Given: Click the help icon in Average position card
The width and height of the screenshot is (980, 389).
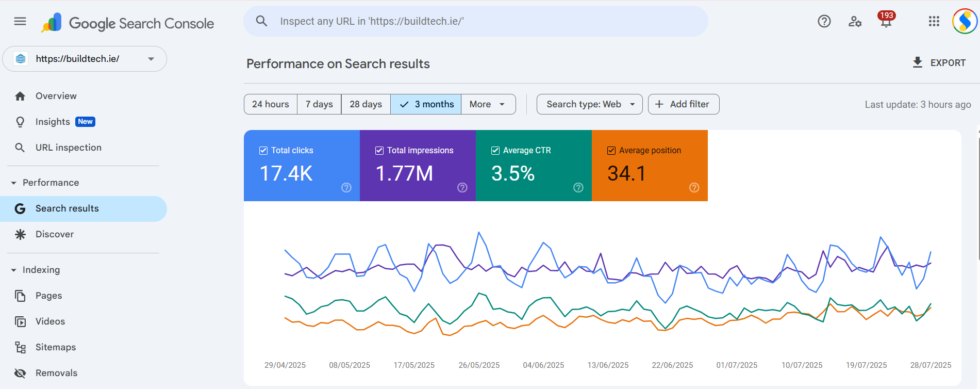Looking at the screenshot, I should pos(694,187).
